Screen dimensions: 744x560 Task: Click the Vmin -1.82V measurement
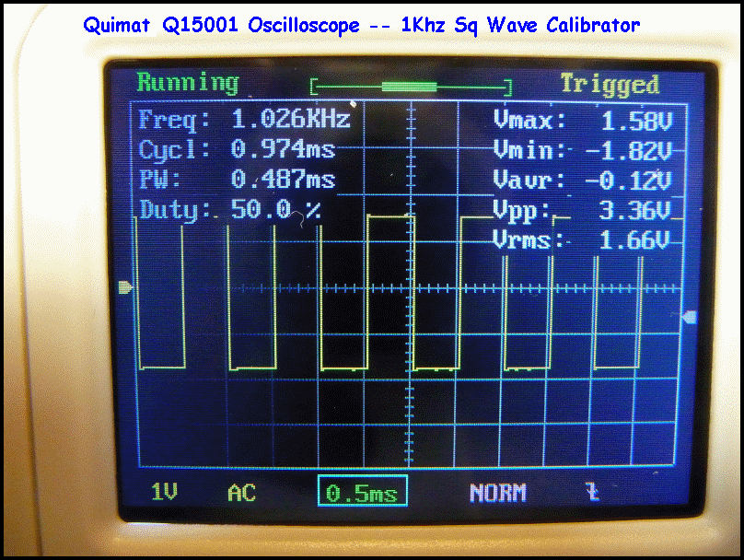coord(586,149)
